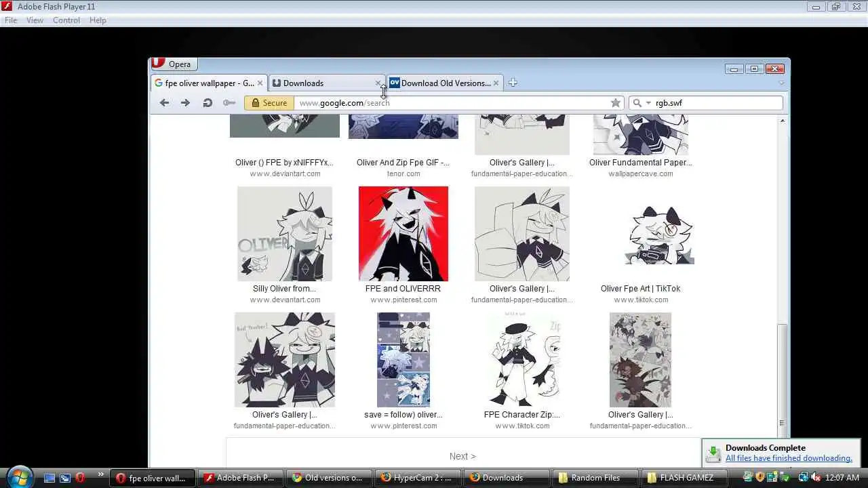Click the Downloads Complete green arrow icon
Viewport: 868px width, 488px height.
(x=713, y=453)
